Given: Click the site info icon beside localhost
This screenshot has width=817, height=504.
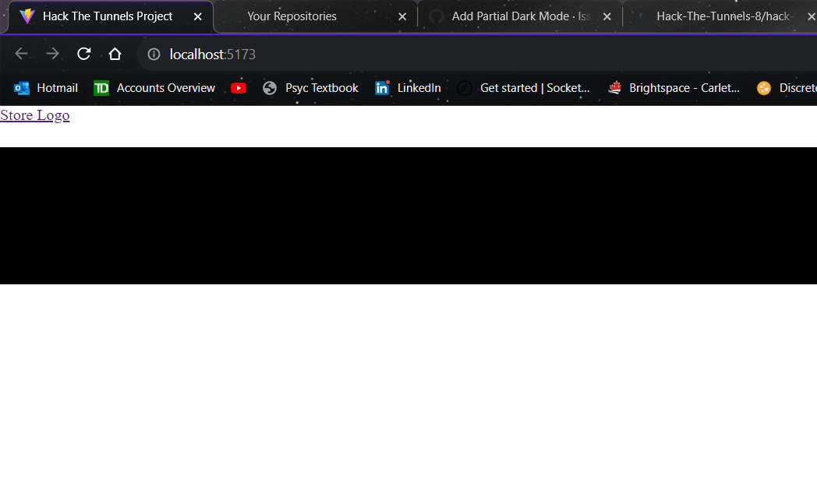Looking at the screenshot, I should [153, 54].
